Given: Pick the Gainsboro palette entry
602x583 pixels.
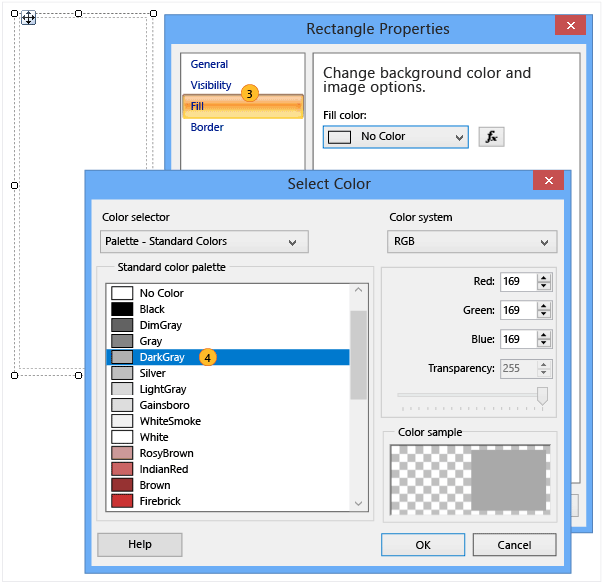Looking at the screenshot, I should pos(228,405).
